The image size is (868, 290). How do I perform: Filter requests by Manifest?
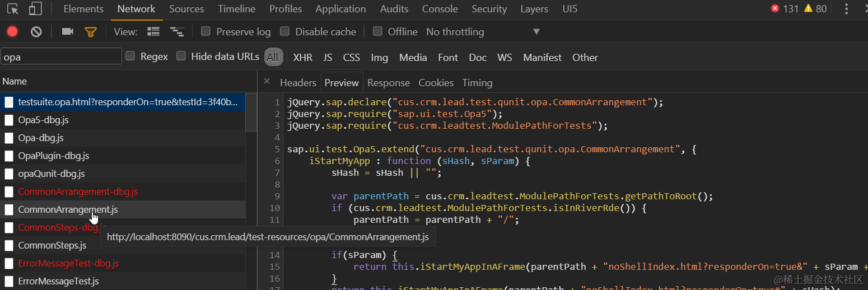pos(542,57)
